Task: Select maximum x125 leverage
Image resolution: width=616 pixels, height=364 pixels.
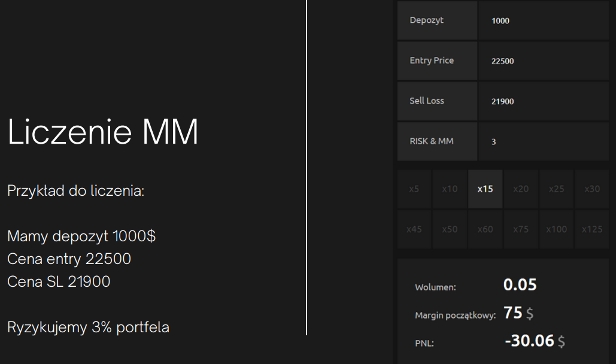Action: [592, 229]
